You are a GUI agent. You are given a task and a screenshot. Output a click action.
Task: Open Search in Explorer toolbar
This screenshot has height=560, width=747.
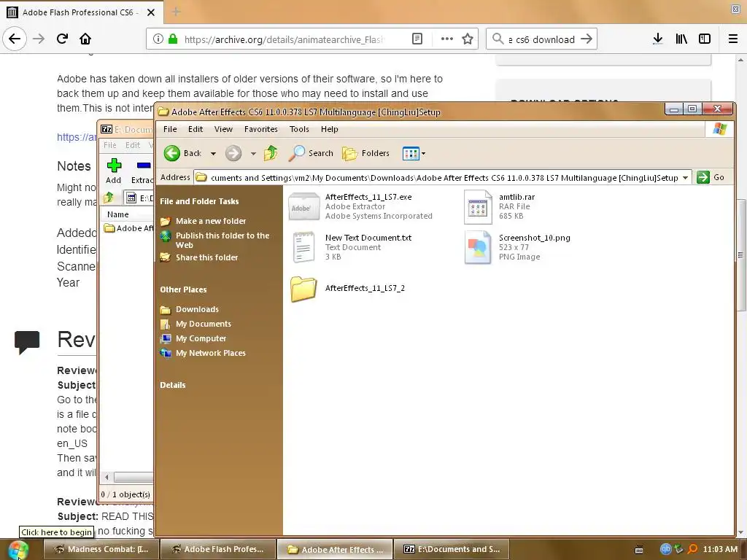coord(311,153)
